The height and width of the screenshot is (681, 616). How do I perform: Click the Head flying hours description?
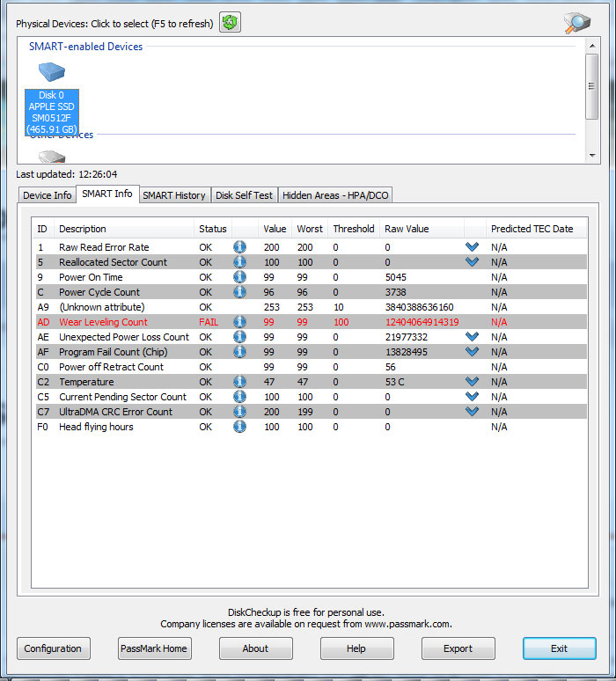click(96, 427)
